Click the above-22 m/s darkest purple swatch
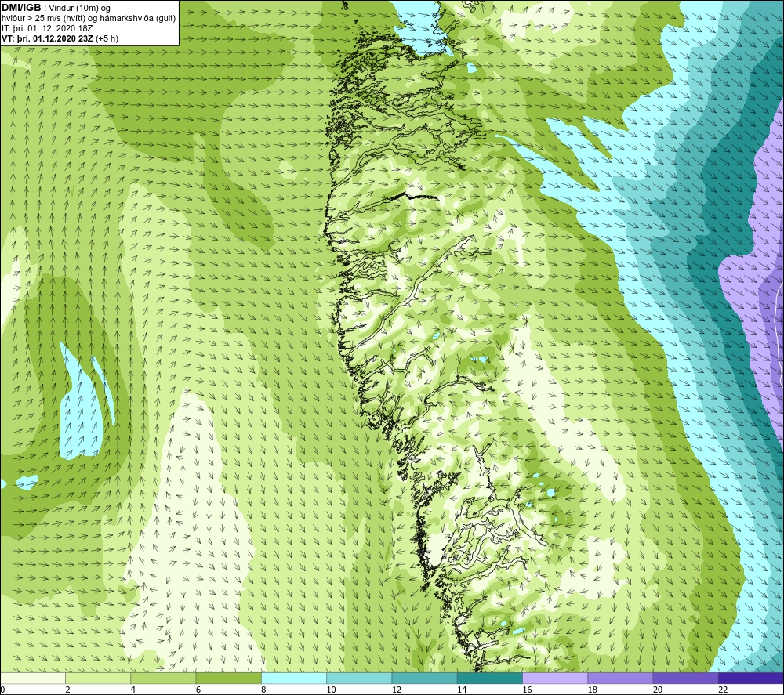784x695 pixels. click(751, 678)
